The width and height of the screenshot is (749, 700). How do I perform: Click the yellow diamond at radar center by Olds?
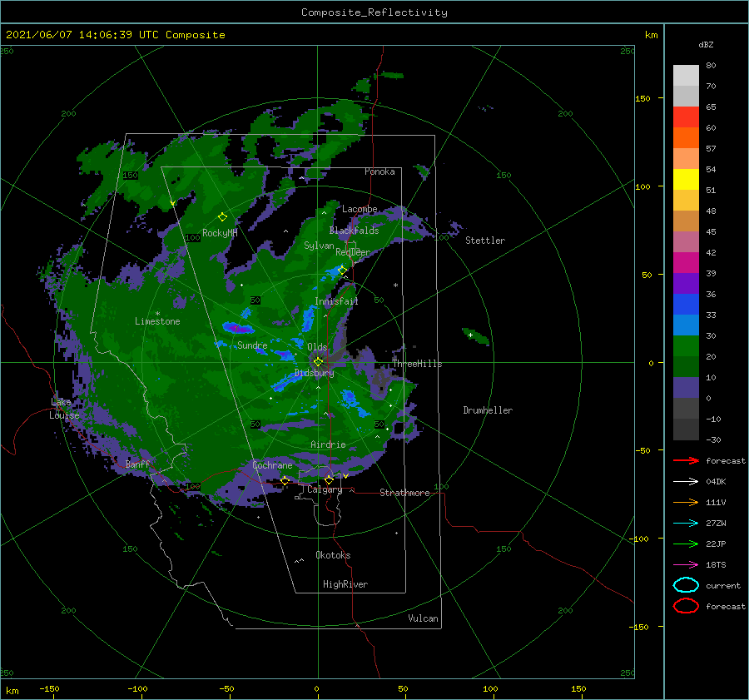318,362
